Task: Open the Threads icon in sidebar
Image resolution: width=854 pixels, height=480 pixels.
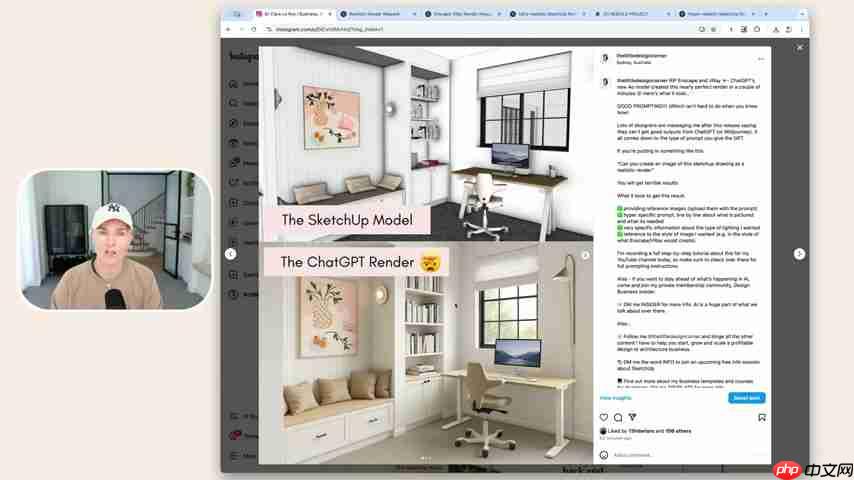Action: 235,435
